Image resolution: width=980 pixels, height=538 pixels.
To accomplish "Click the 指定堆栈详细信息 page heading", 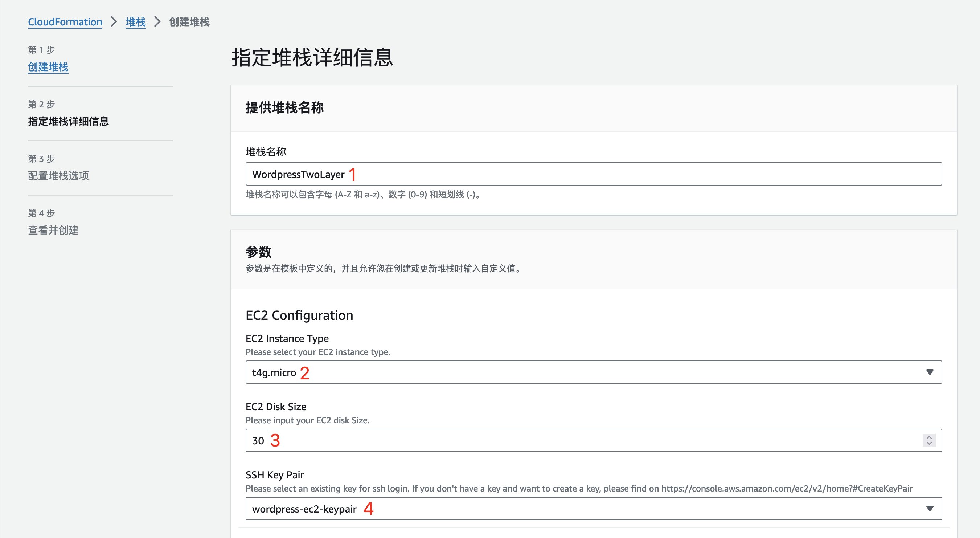I will (312, 57).
